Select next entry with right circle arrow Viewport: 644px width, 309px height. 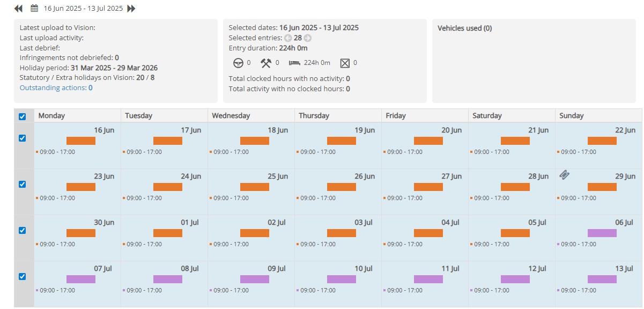coord(308,38)
